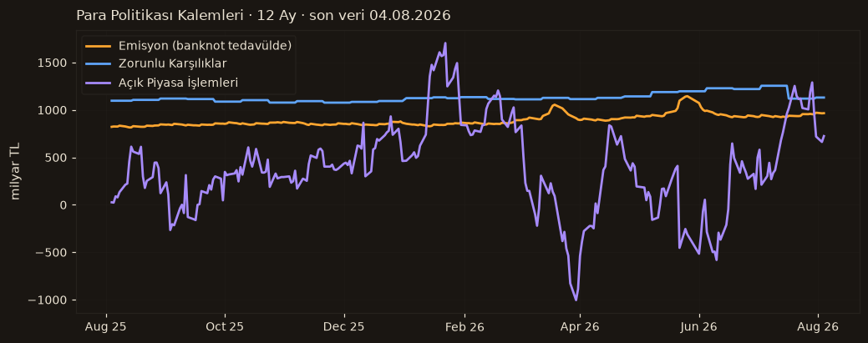Click the Dec 25 x-axis tick label

343,327
